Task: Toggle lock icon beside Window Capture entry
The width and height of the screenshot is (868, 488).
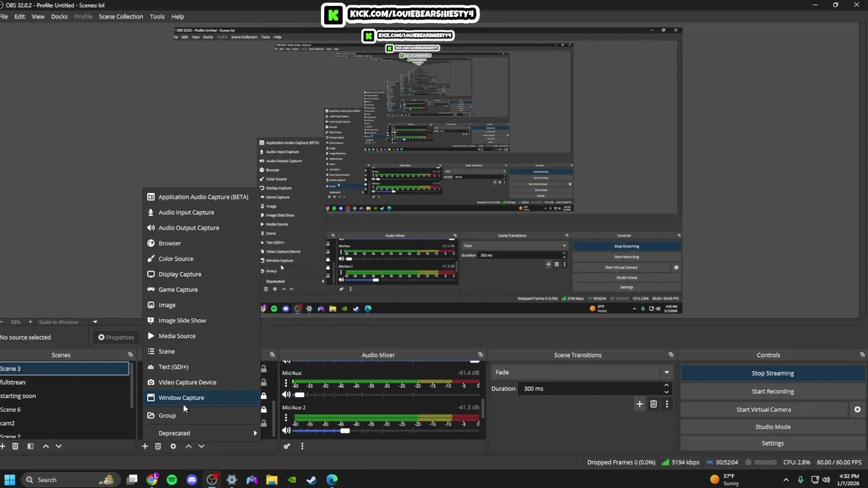Action: pyautogui.click(x=264, y=396)
